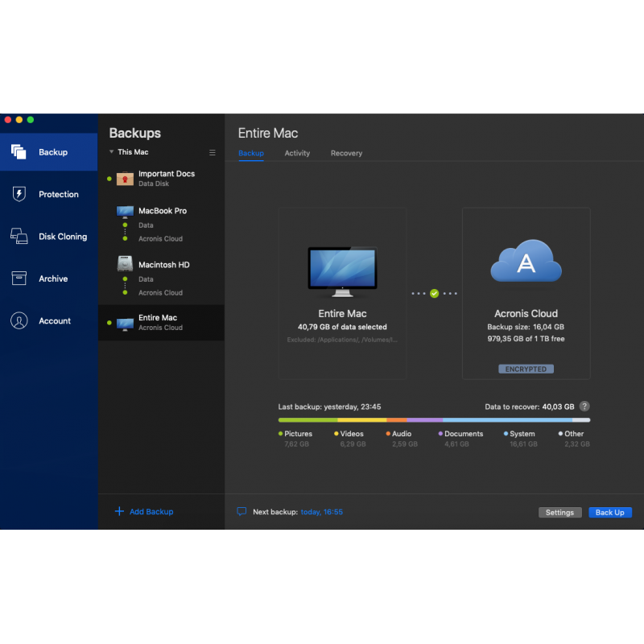This screenshot has width=644, height=644.
Task: Open the Archive box icon
Action: point(19,279)
